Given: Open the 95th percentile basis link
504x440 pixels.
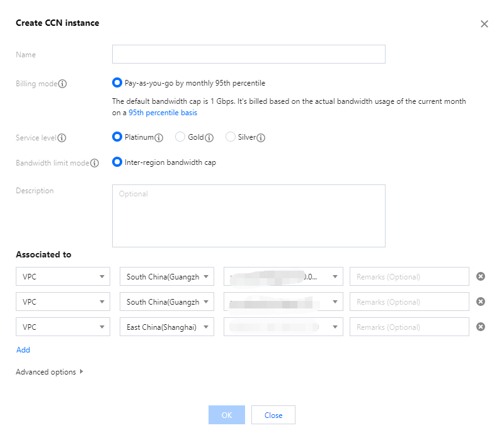Looking at the screenshot, I should click(x=163, y=113).
